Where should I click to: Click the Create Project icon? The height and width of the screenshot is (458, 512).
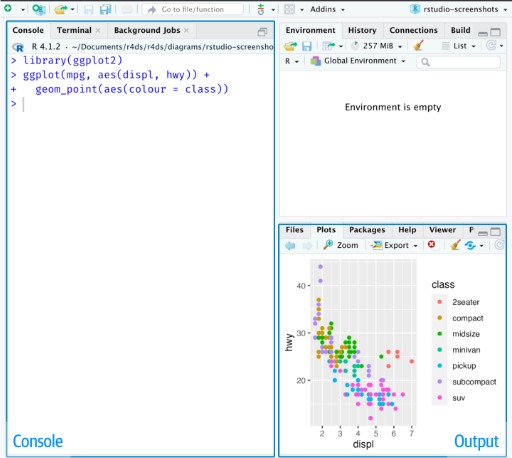coord(39,9)
